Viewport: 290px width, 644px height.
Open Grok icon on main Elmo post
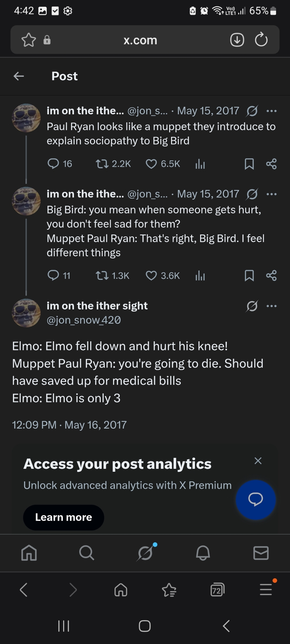252,306
